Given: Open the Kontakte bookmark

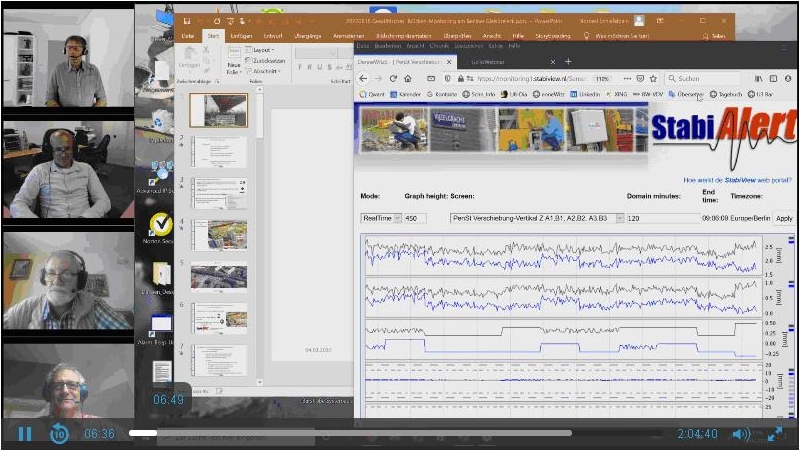Looking at the screenshot, I should [x=442, y=94].
